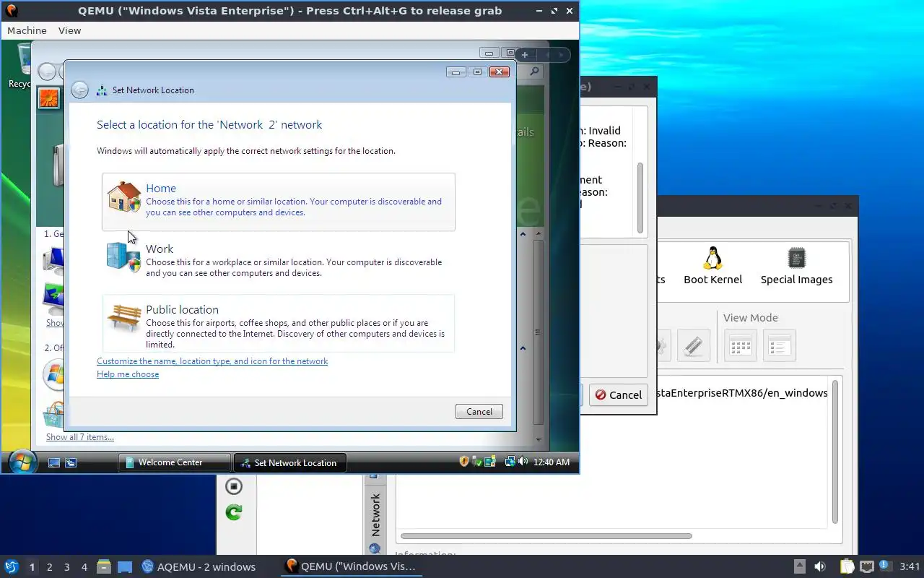Click the host volume icon in system tray
Viewport: 924px width, 578px height.
pos(819,566)
